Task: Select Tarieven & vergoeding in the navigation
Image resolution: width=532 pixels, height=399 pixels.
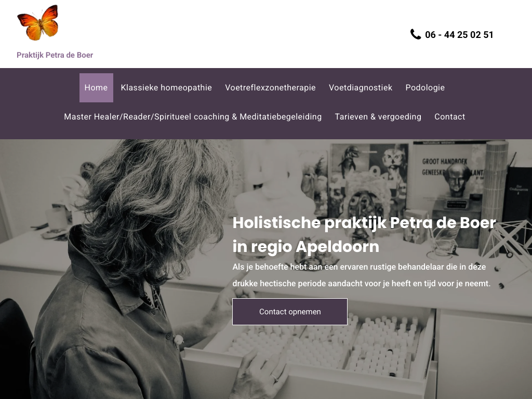Action: 378,117
